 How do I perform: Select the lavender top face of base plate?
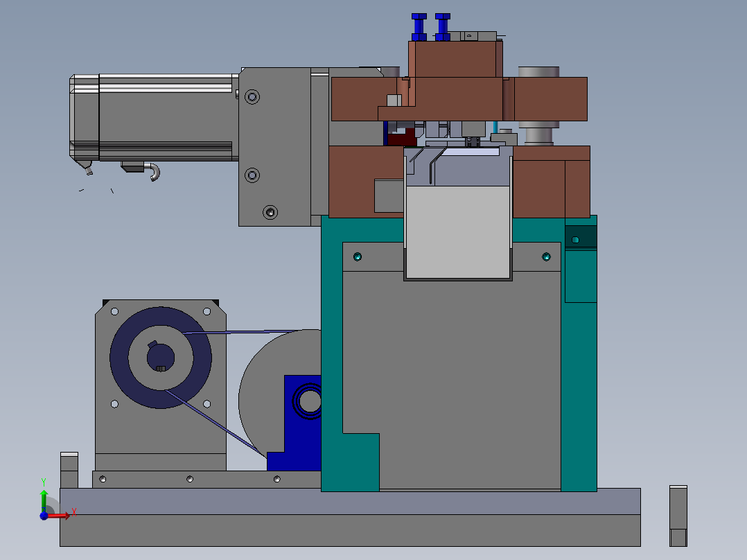(350, 501)
